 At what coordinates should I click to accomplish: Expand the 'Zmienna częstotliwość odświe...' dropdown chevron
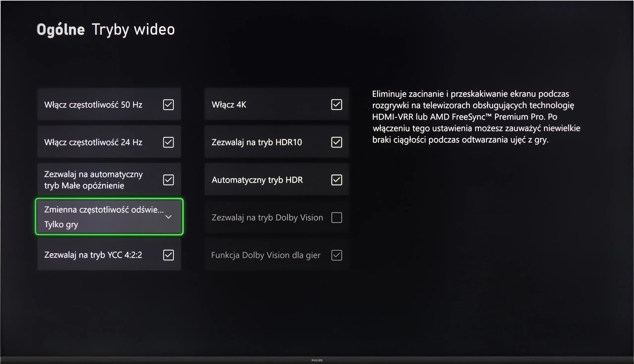pyautogui.click(x=169, y=217)
